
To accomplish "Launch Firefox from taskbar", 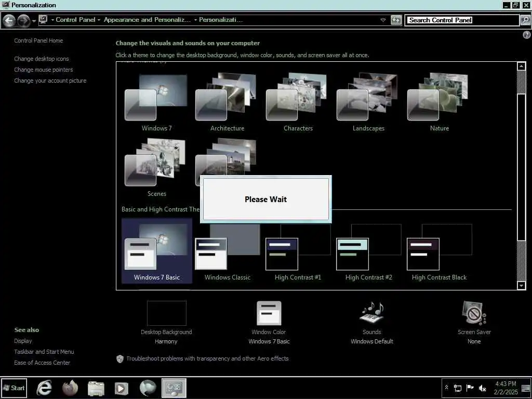I will click(x=70, y=388).
